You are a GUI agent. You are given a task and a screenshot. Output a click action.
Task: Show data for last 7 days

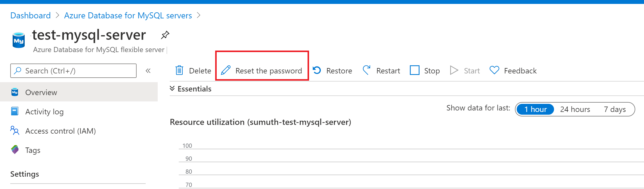pyautogui.click(x=615, y=109)
